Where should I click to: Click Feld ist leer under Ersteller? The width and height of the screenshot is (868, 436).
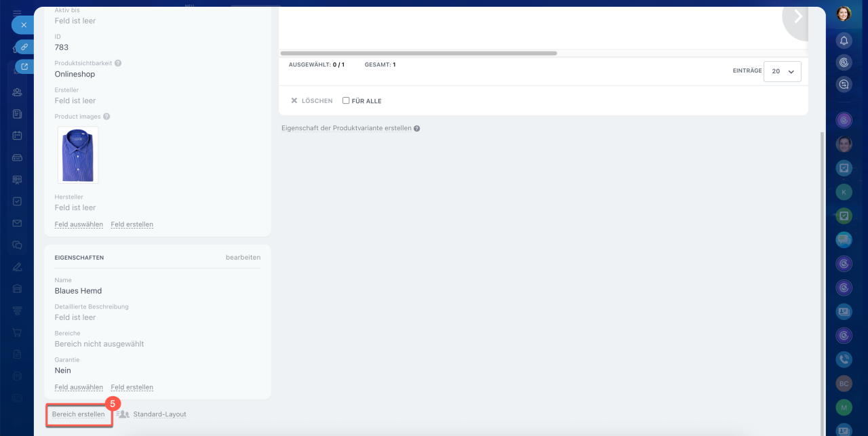point(75,101)
